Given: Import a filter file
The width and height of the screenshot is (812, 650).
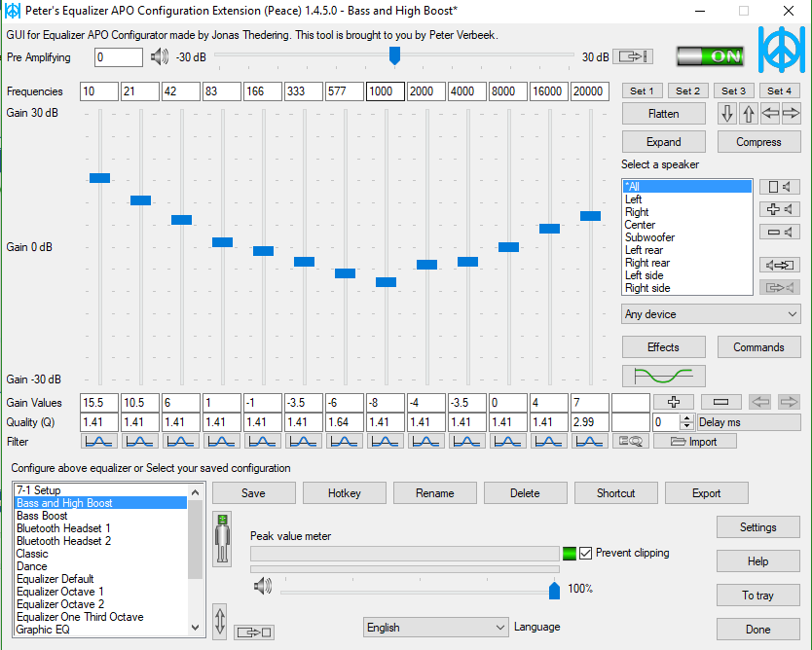Looking at the screenshot, I should pyautogui.click(x=695, y=442).
